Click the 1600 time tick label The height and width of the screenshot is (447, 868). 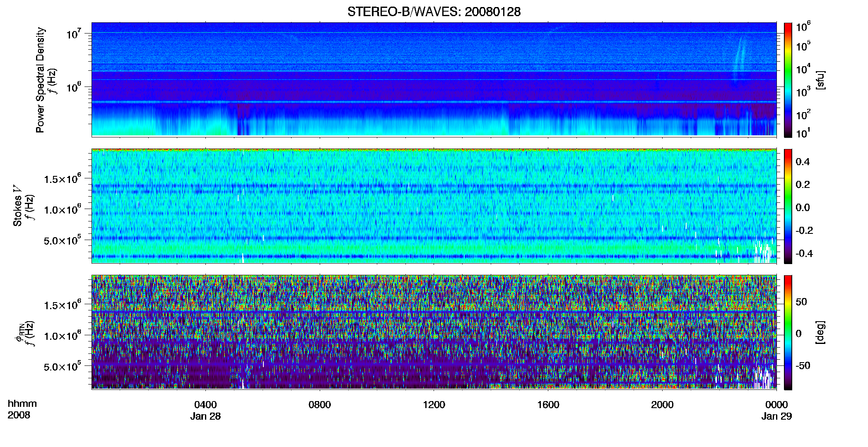[x=548, y=405]
